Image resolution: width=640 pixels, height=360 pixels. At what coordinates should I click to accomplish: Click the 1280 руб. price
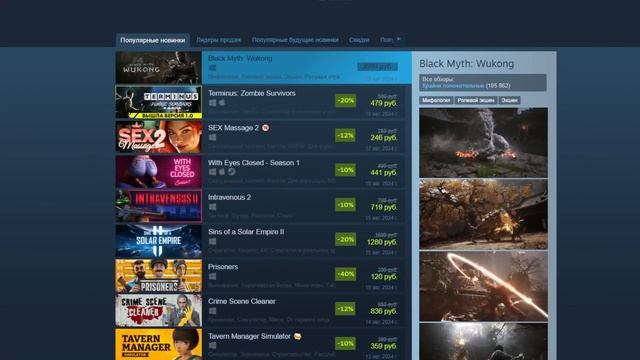(382, 242)
